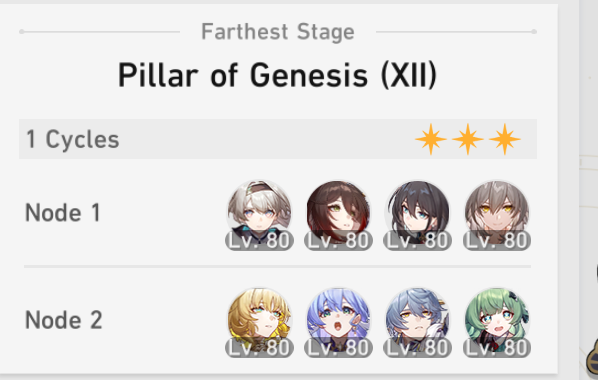Click the middle gold star in the Cycles row
Viewport: 598px width, 380px height.
[468, 139]
